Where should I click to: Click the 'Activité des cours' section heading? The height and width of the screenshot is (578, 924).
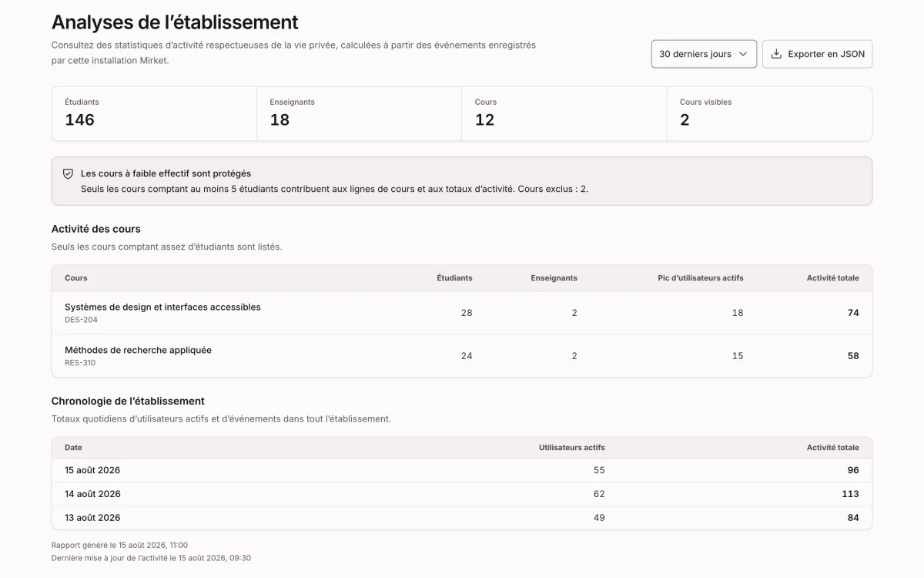(95, 229)
